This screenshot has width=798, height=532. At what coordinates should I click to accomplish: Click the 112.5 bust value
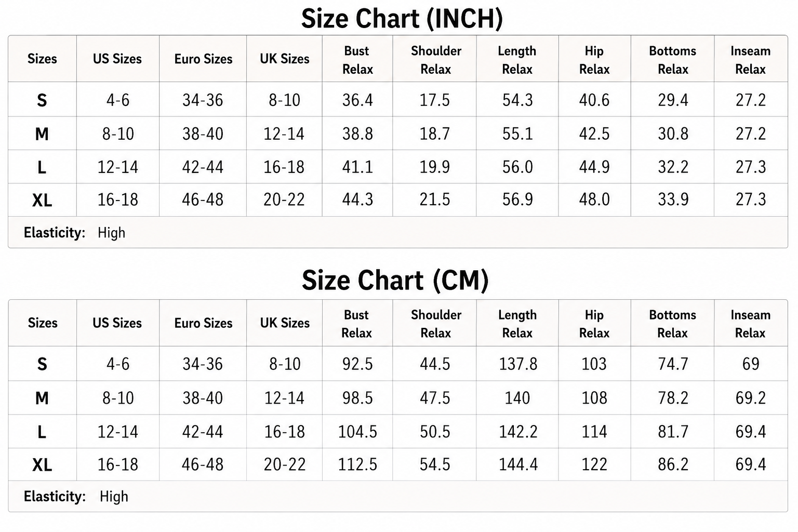(357, 464)
